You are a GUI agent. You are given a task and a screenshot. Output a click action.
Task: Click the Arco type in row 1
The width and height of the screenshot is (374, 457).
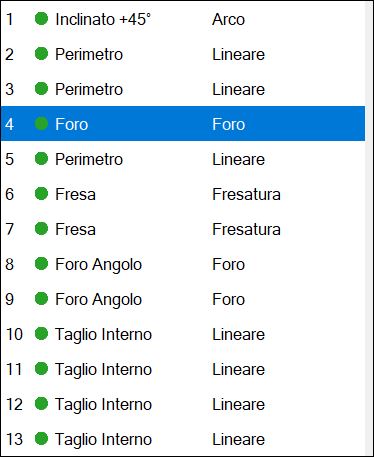[229, 19]
